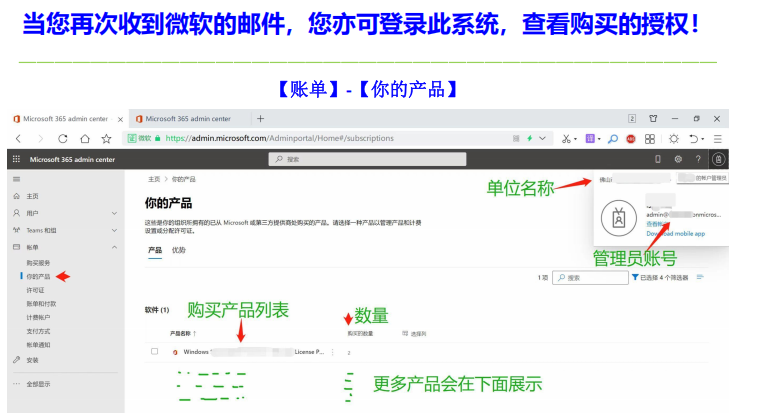Image resolution: width=758 pixels, height=418 pixels.
Task: Open 账单和付款 navigation item
Action: pos(41,304)
